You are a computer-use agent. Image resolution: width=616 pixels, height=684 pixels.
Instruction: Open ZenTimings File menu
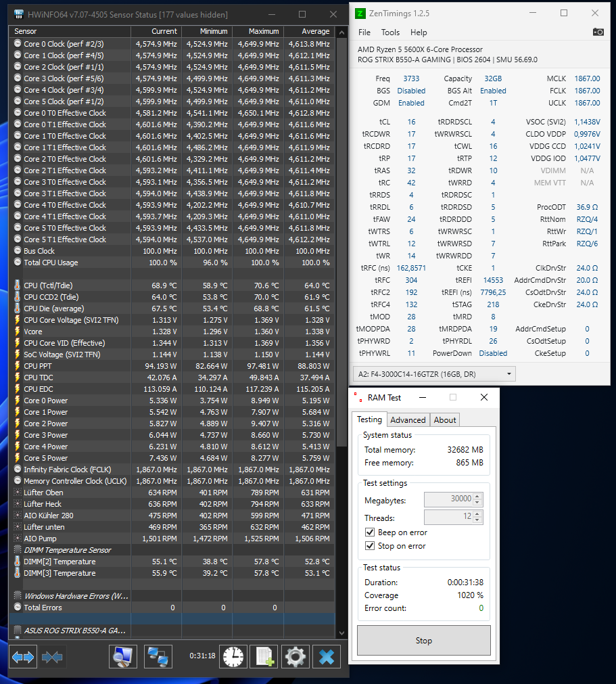(x=364, y=32)
